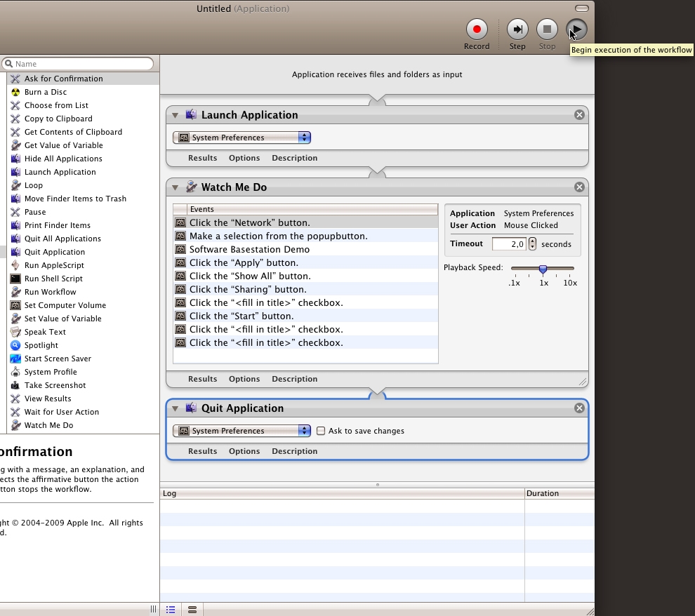
Task: Run the workflow with the play button
Action: pos(576,29)
